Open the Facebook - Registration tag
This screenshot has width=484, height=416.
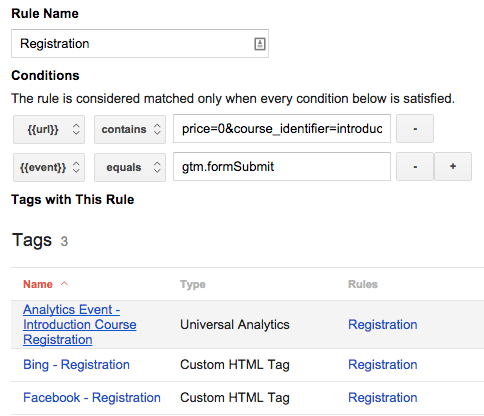pyautogui.click(x=92, y=398)
